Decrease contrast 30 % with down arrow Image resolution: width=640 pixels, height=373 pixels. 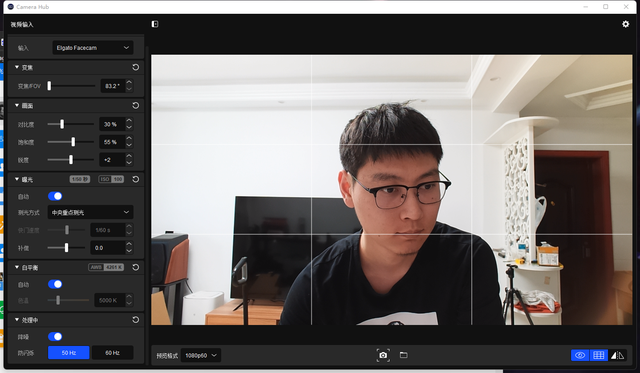129,127
